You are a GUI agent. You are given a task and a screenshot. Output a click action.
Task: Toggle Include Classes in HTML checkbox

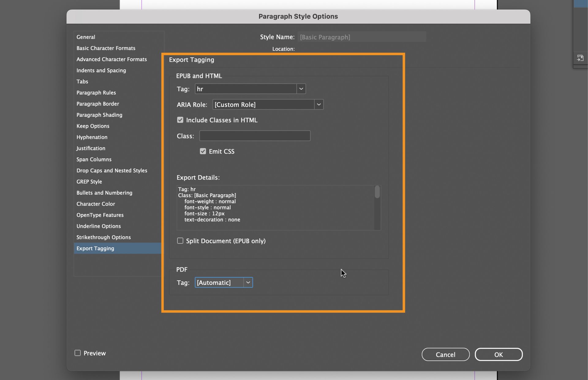pos(180,120)
